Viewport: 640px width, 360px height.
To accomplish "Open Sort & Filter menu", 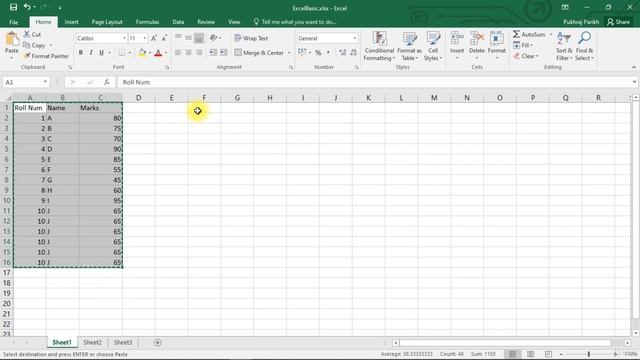I will tap(564, 46).
